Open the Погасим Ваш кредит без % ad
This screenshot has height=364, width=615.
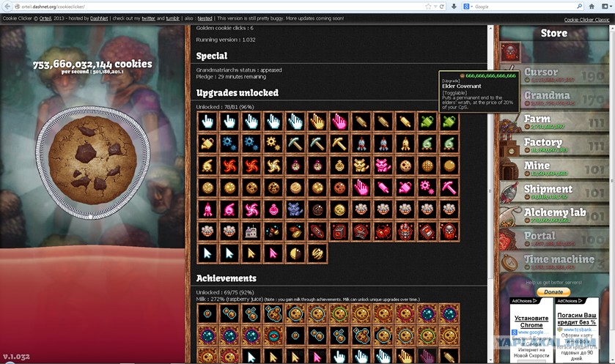tap(577, 319)
